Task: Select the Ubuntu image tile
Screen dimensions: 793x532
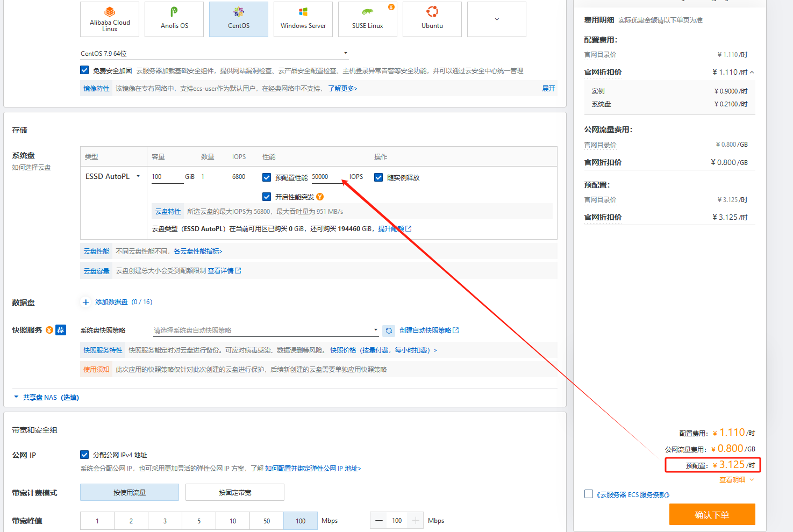Action: (432, 19)
